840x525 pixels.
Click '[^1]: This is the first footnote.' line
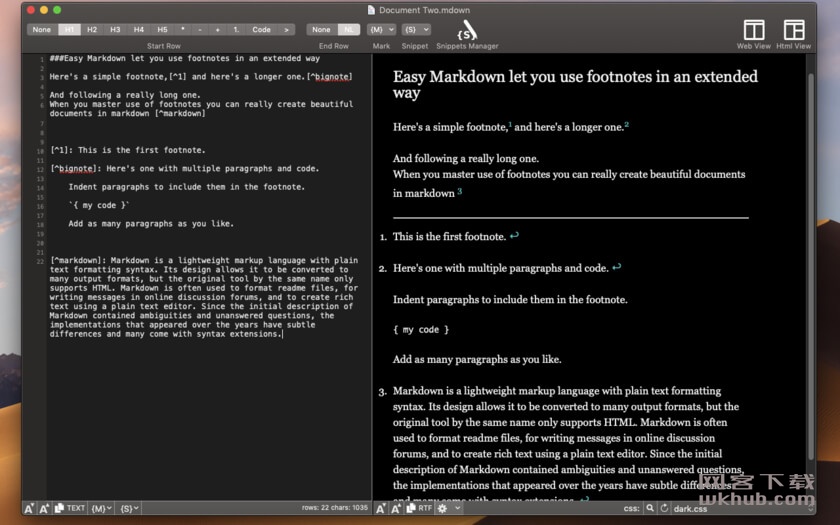pyautogui.click(x=128, y=150)
